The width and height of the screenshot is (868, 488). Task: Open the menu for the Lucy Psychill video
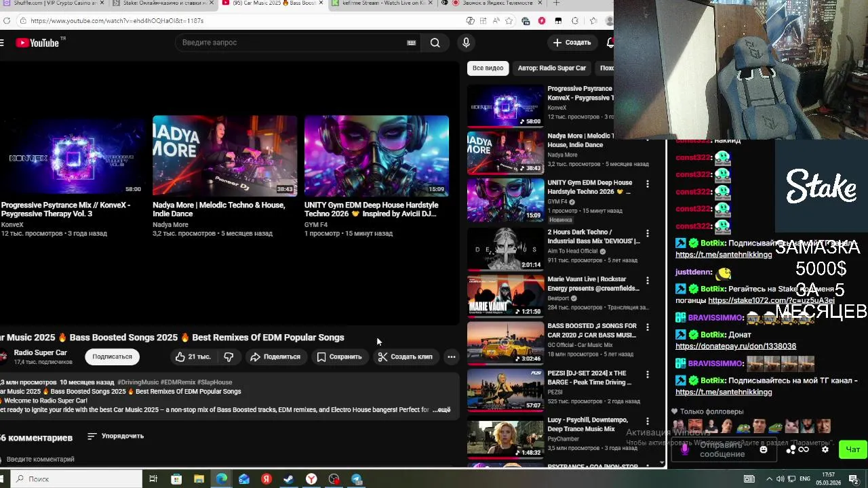(x=648, y=421)
